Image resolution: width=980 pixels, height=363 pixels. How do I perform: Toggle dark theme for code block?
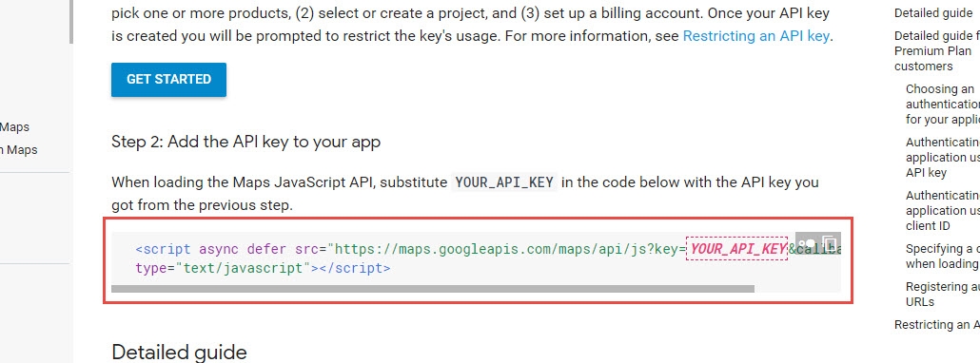click(x=807, y=242)
